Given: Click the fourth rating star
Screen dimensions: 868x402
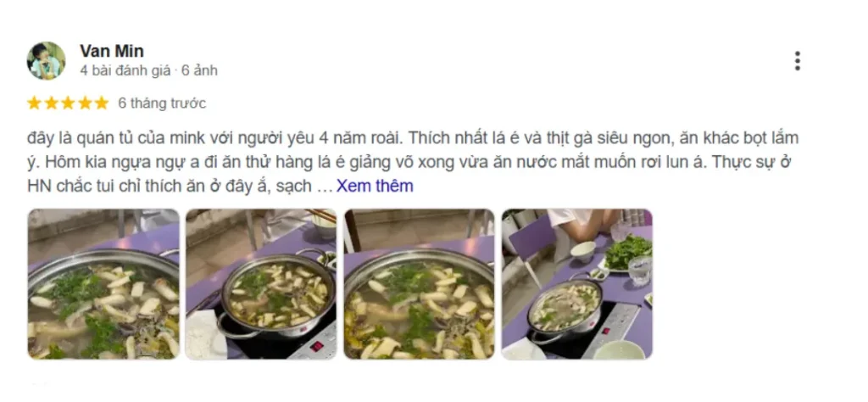Looking at the screenshot, I should point(85,103).
